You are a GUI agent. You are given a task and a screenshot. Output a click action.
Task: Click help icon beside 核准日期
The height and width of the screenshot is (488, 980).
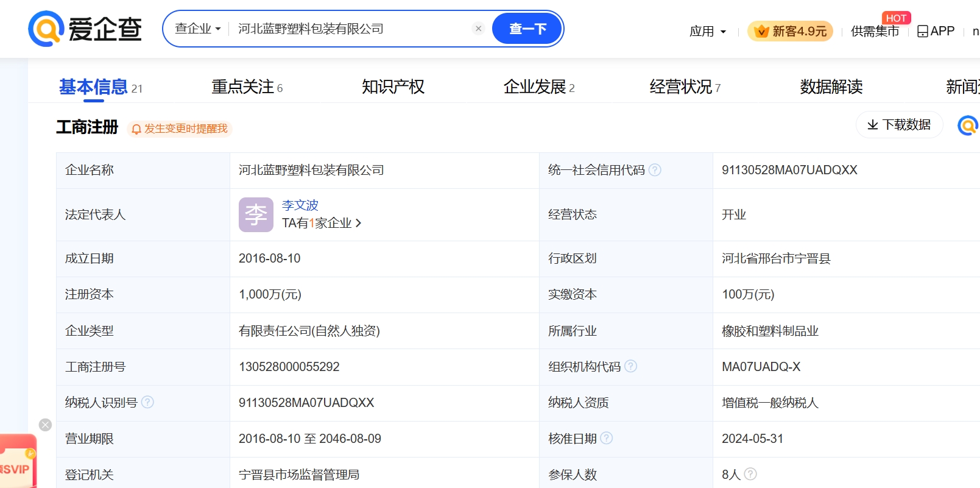pos(607,438)
